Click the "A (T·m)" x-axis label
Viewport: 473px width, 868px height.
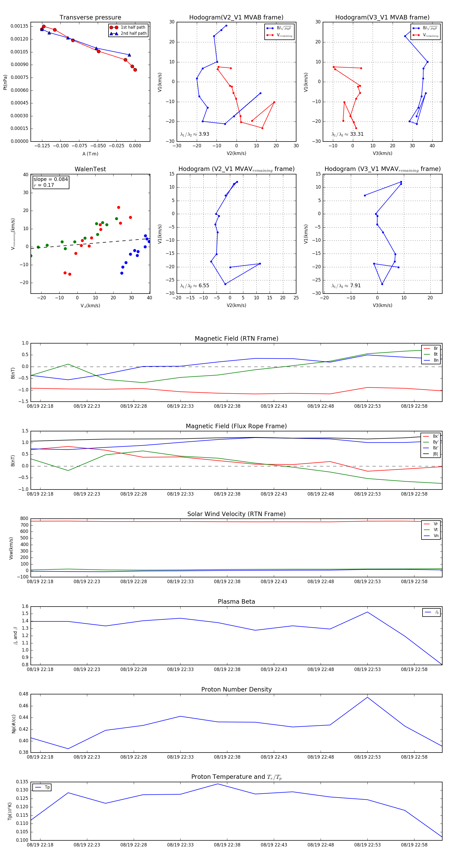tap(90, 154)
